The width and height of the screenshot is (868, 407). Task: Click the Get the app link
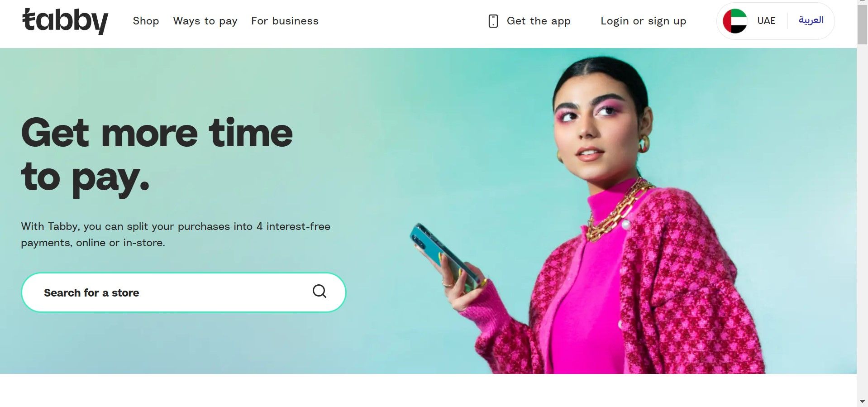(x=539, y=21)
